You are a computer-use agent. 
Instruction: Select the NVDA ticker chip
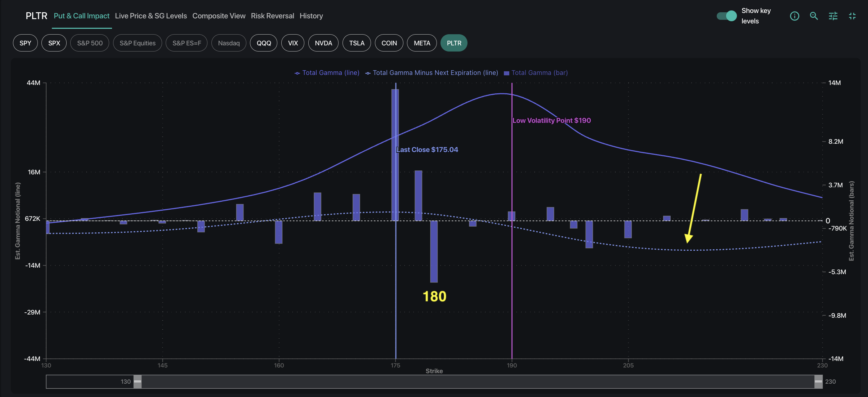[x=323, y=43]
